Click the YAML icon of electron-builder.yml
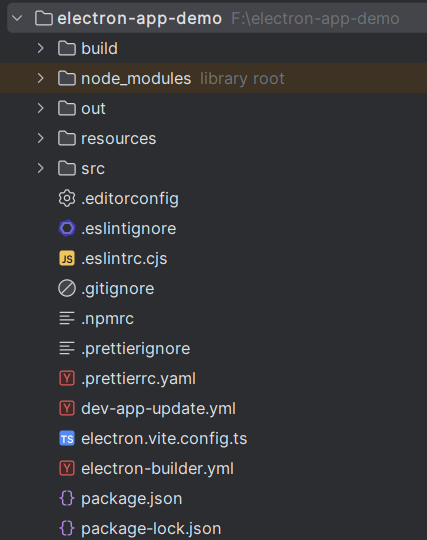This screenshot has width=427, height=540. pos(67,468)
